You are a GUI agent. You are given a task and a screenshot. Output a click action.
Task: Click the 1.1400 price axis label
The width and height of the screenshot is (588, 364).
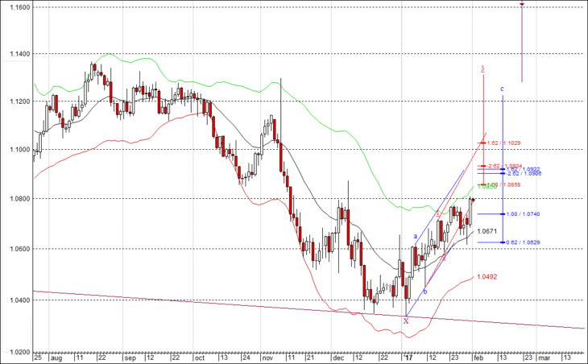point(20,54)
